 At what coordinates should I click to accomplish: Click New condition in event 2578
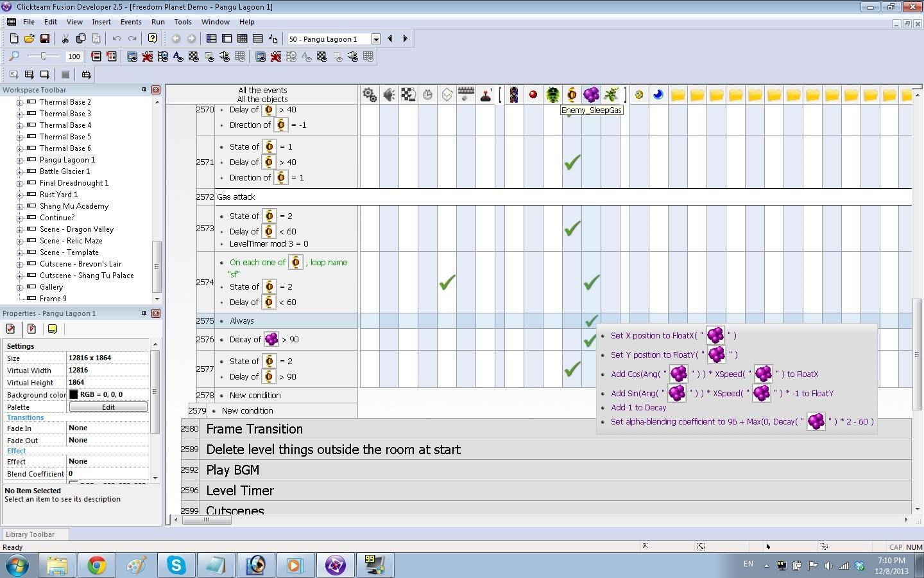click(x=255, y=396)
